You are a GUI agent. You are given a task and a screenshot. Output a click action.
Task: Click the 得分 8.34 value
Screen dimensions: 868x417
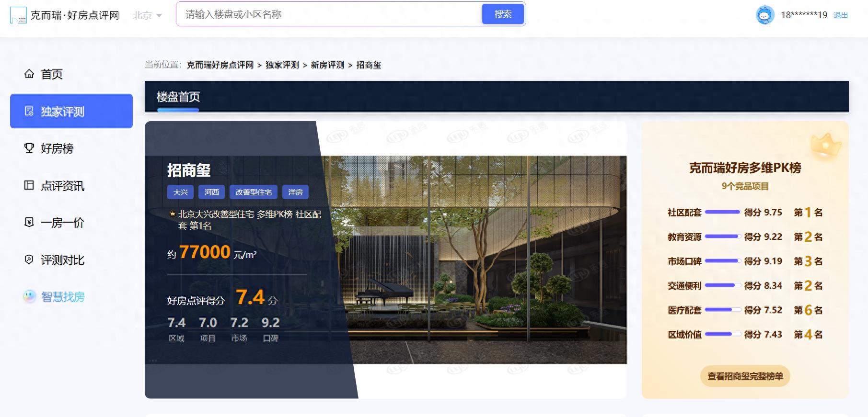tap(763, 285)
